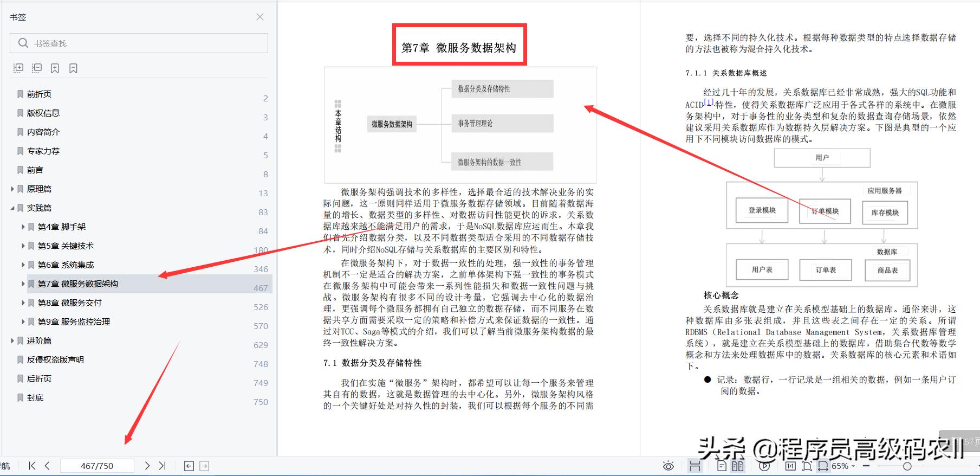
Task: Click the bookmark icon beside 原理篇
Action: click(x=21, y=189)
